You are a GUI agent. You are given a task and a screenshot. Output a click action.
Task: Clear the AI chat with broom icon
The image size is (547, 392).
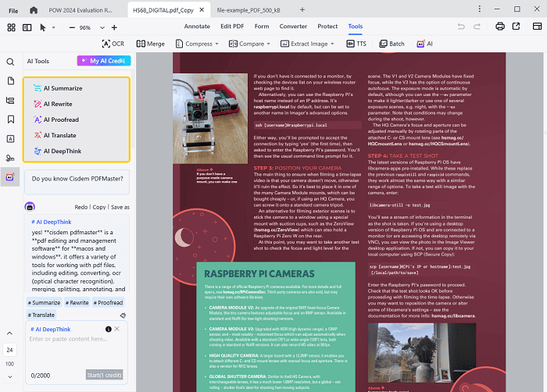(123, 315)
